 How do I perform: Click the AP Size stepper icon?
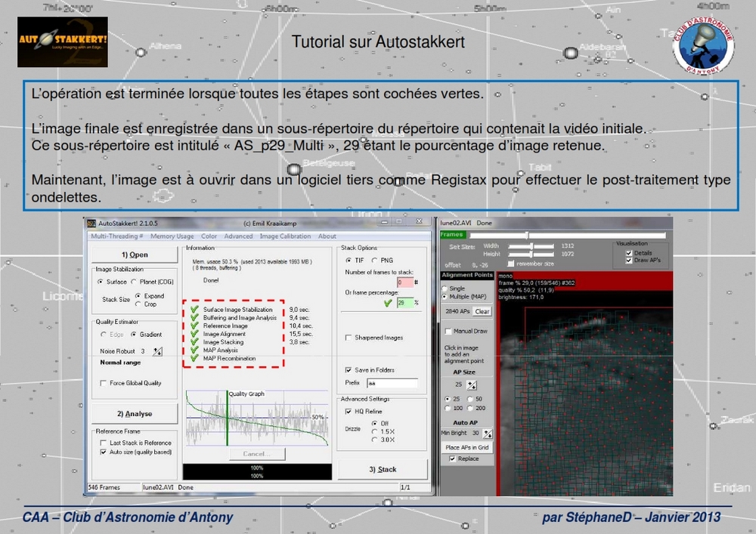[x=472, y=384]
